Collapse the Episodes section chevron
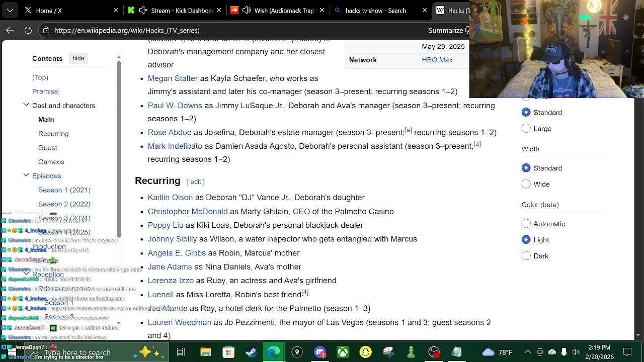The height and width of the screenshot is (362, 644). (x=26, y=175)
